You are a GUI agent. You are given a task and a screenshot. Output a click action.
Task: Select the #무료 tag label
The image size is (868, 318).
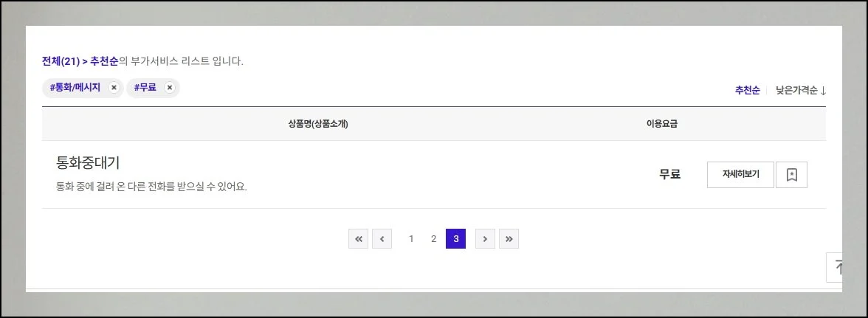point(145,88)
